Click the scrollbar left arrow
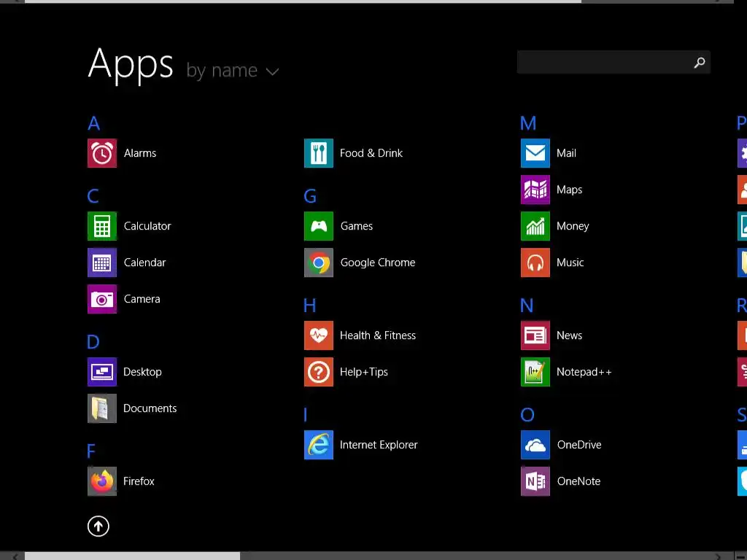The image size is (747, 560). tap(15, 556)
